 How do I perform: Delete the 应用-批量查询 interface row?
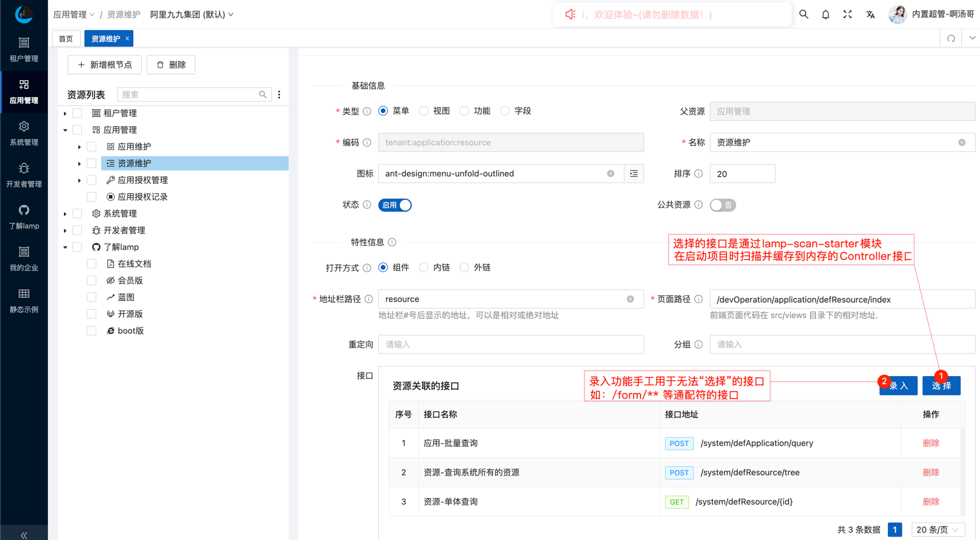pyautogui.click(x=930, y=443)
